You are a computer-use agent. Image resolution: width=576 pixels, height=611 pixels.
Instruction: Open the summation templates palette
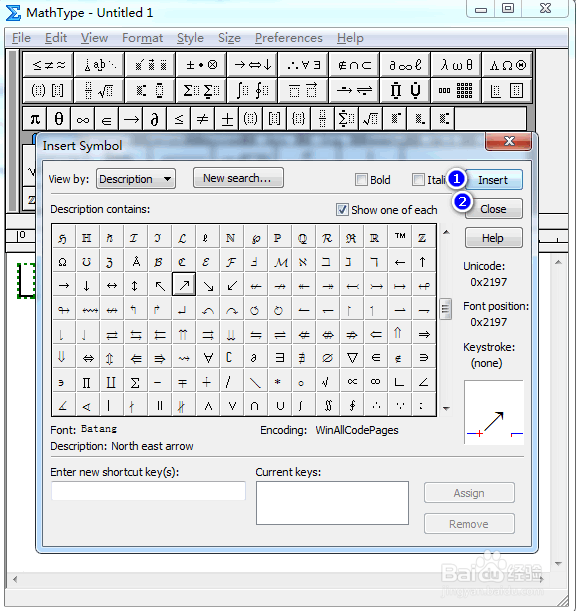[x=201, y=90]
